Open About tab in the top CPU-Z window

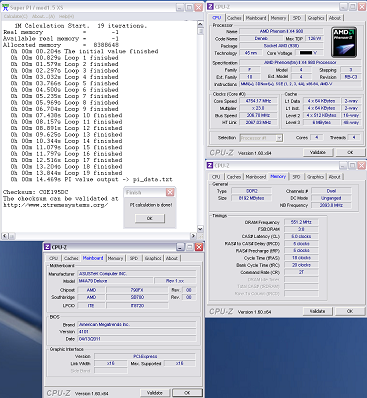(x=335, y=18)
